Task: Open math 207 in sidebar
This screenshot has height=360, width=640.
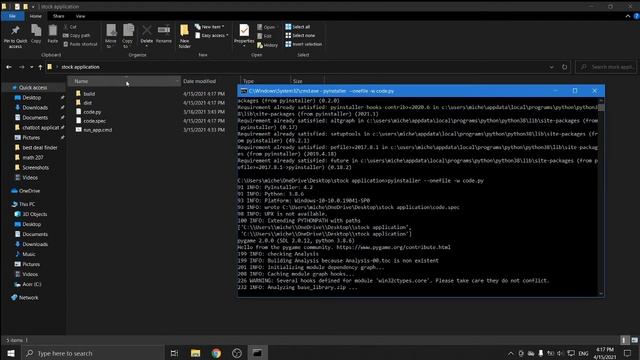Action: [x=33, y=157]
